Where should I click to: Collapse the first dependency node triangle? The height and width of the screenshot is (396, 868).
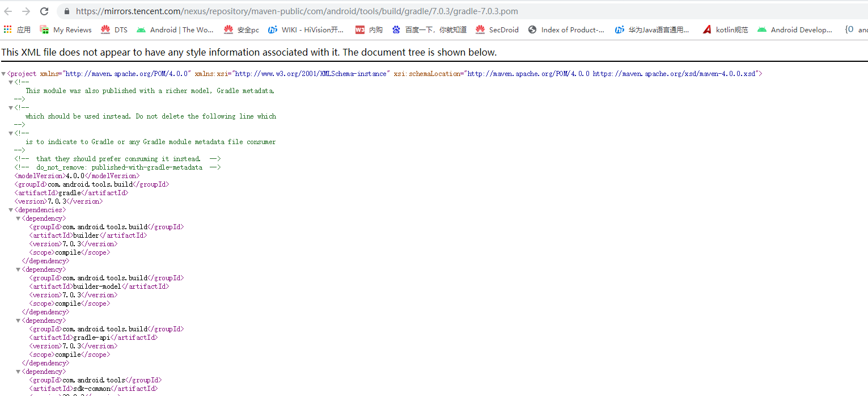[x=18, y=218]
